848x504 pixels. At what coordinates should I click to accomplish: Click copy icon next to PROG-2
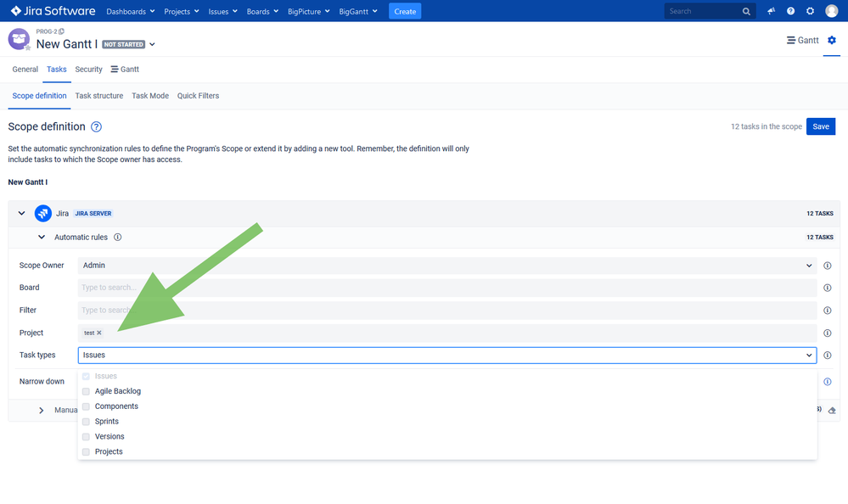click(x=62, y=31)
